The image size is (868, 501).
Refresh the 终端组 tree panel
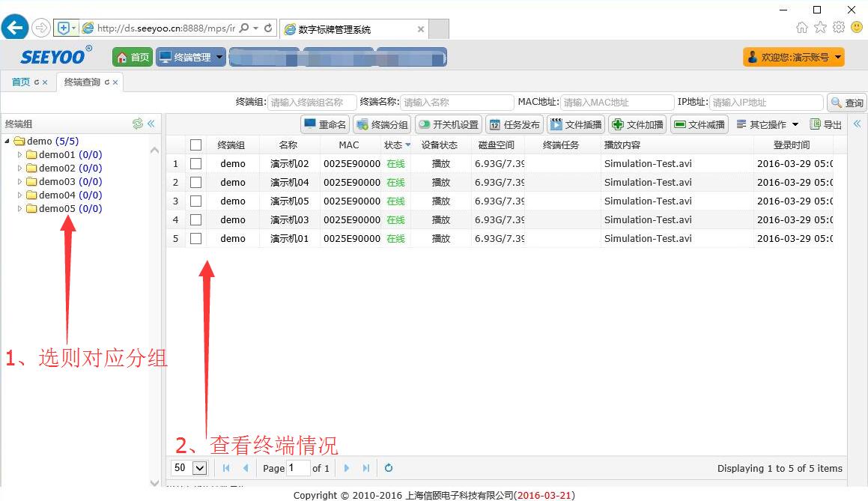pyautogui.click(x=137, y=124)
